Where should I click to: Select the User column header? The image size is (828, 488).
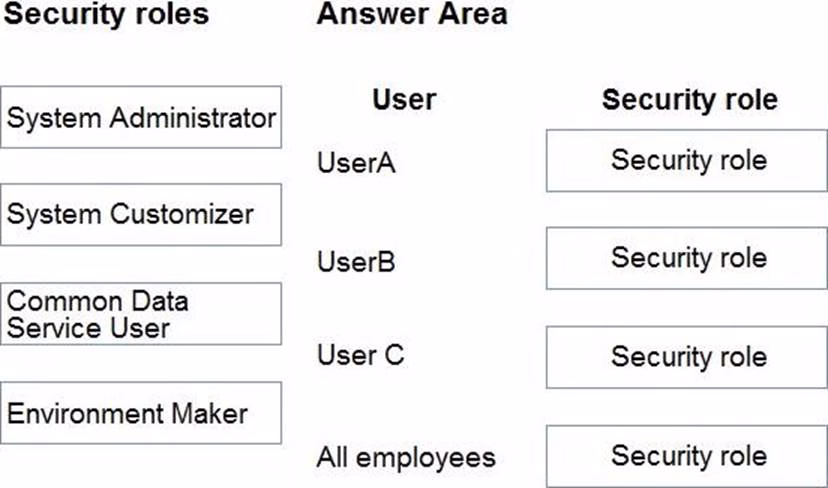pos(404,99)
